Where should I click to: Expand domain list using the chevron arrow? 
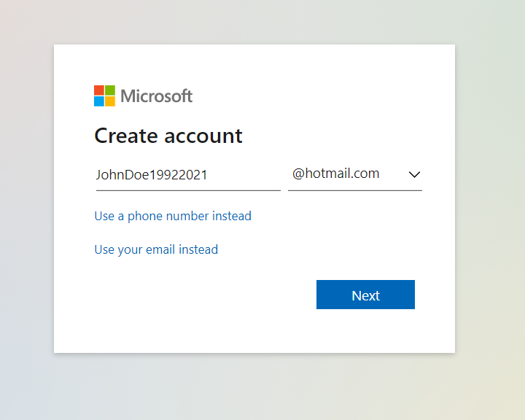click(x=414, y=175)
